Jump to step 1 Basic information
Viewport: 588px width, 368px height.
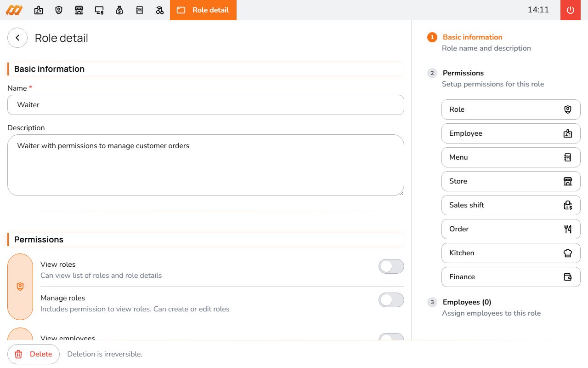[473, 37]
